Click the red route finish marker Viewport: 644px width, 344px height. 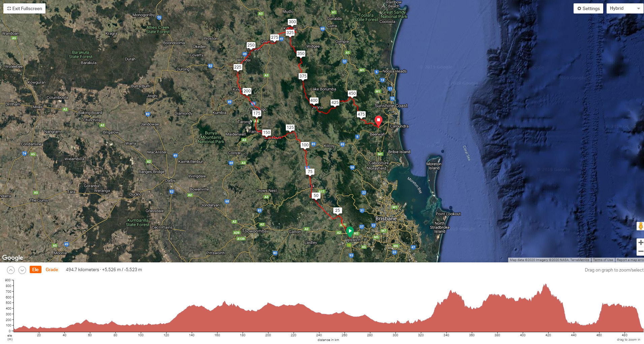point(378,120)
